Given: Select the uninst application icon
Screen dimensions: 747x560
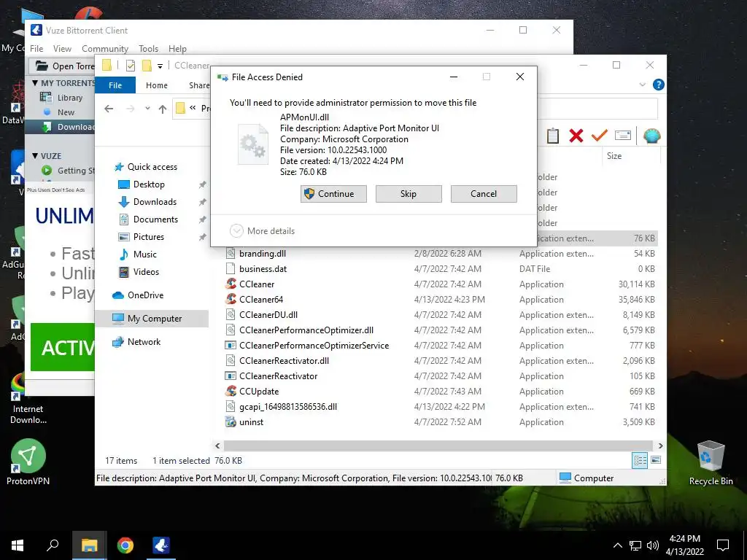Looking at the screenshot, I should (x=231, y=422).
